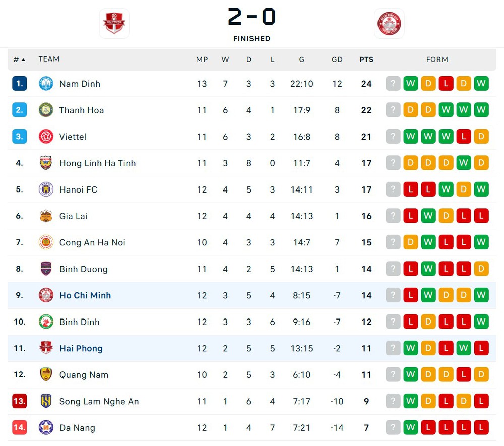
Task: Click Nam Dinh's latest green W form badge
Action: pos(481,84)
